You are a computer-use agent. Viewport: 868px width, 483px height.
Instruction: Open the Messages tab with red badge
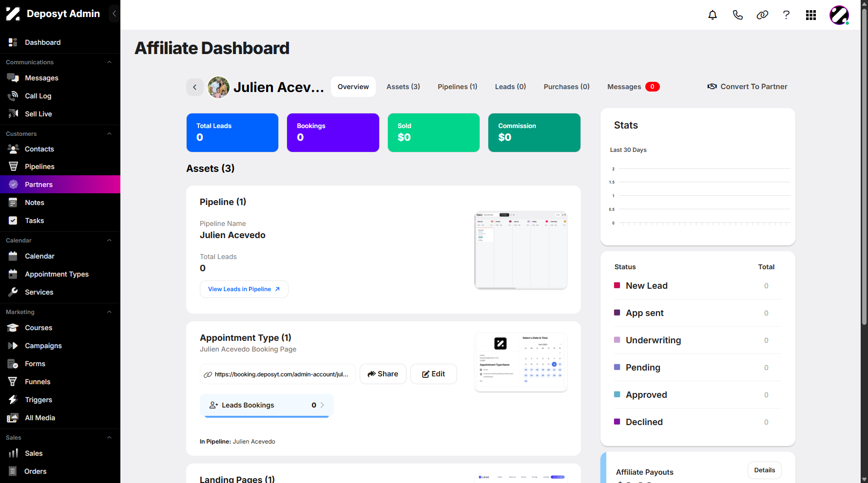click(x=633, y=87)
